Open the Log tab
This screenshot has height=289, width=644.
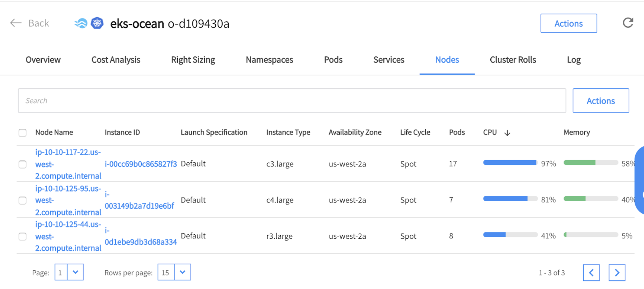(x=574, y=60)
